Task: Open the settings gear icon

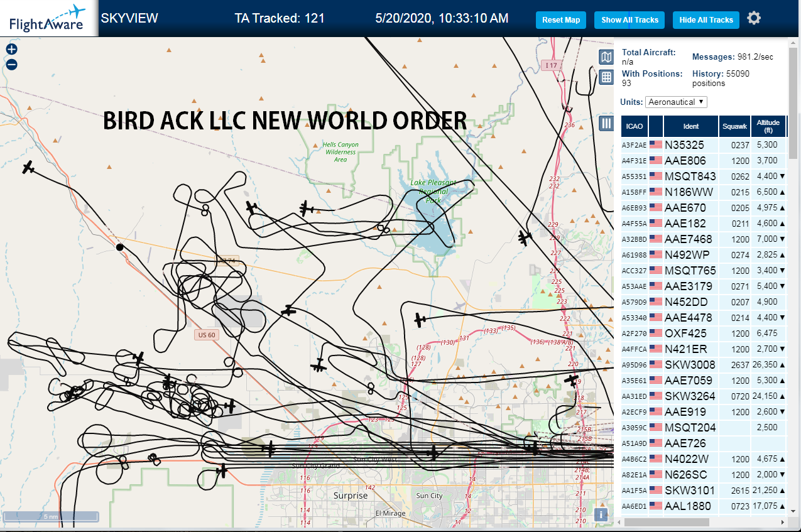Action: click(x=754, y=18)
